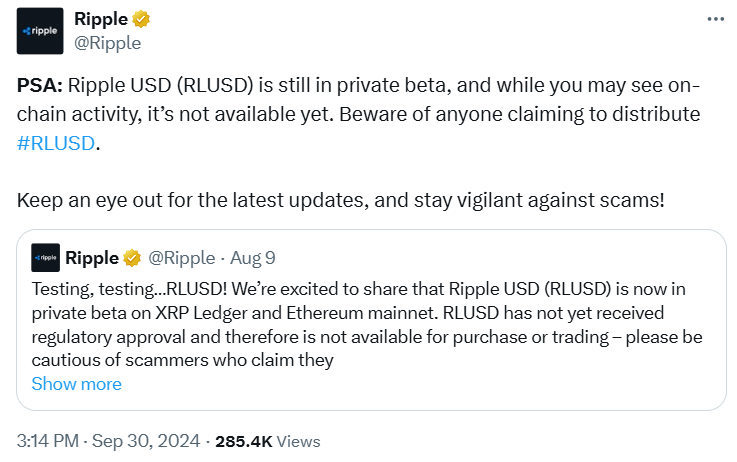Click the Ripple profile avatar at top

point(40,31)
